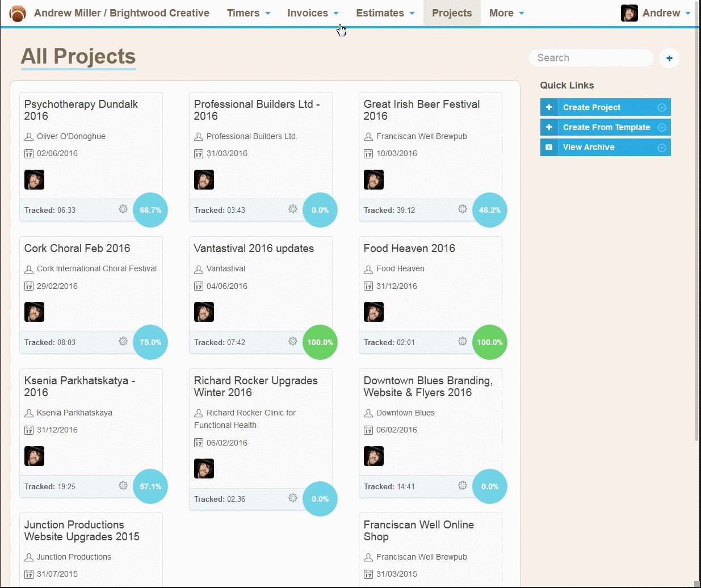The height and width of the screenshot is (588, 701).
Task: Click Tracked: 39:12 on Beer Festival card
Action: 389,210
